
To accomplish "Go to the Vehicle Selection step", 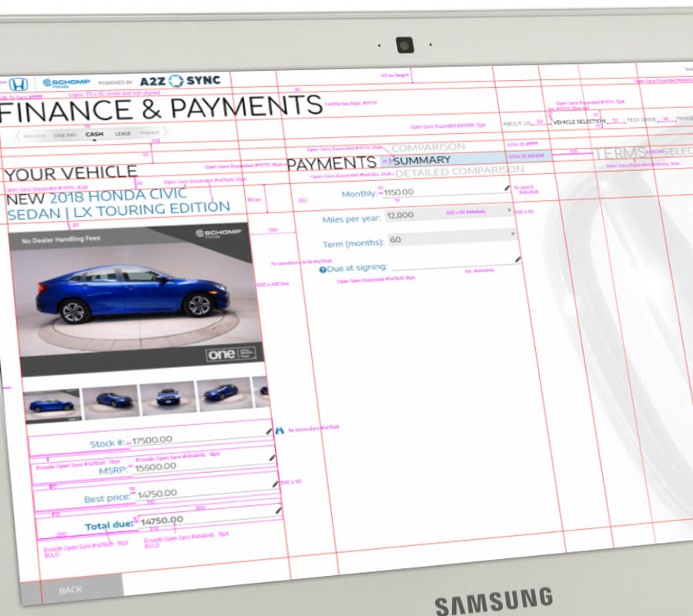I will 578,122.
